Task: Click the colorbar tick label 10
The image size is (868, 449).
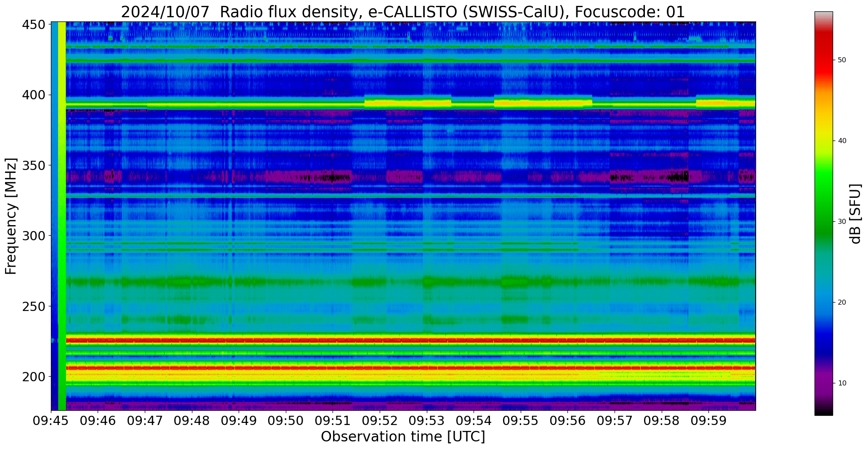Action: (842, 383)
